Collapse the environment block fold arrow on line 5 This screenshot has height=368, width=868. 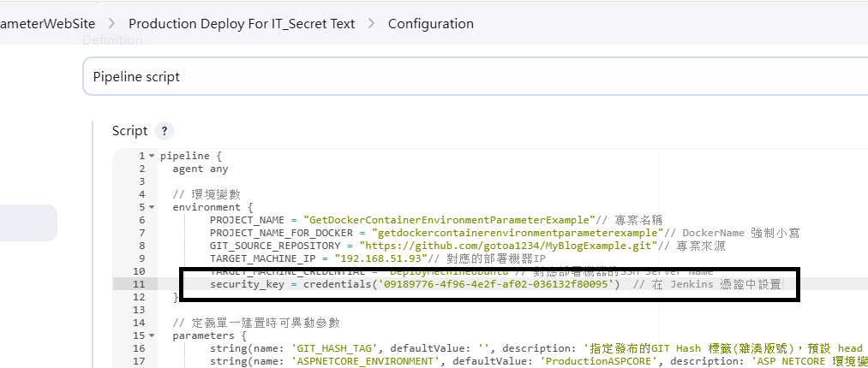(x=152, y=207)
